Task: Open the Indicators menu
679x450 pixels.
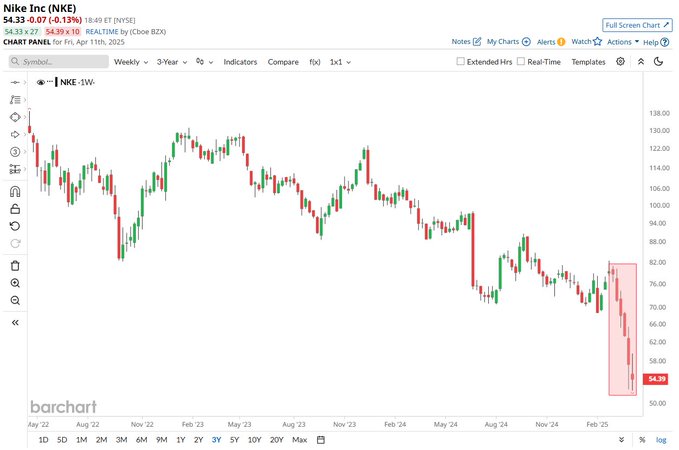Action: [240, 62]
